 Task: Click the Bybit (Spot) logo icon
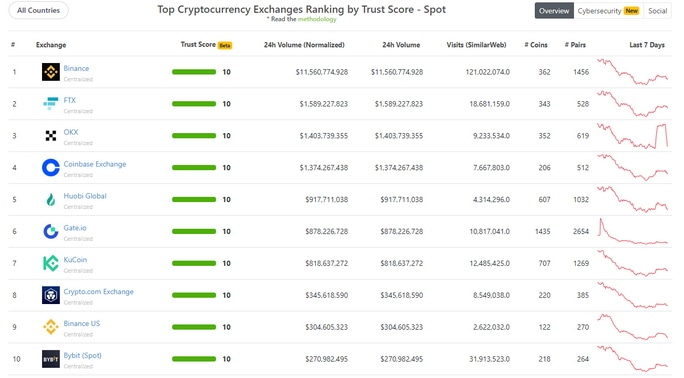(x=51, y=359)
